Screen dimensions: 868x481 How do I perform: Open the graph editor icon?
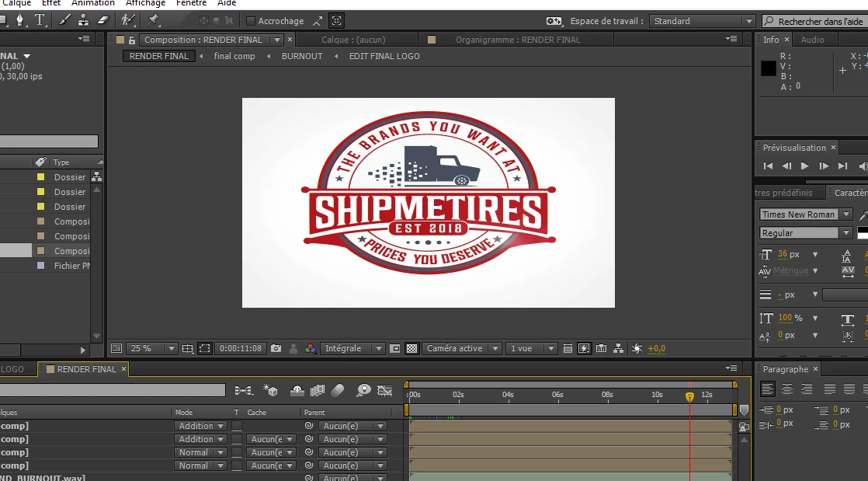[x=385, y=391]
